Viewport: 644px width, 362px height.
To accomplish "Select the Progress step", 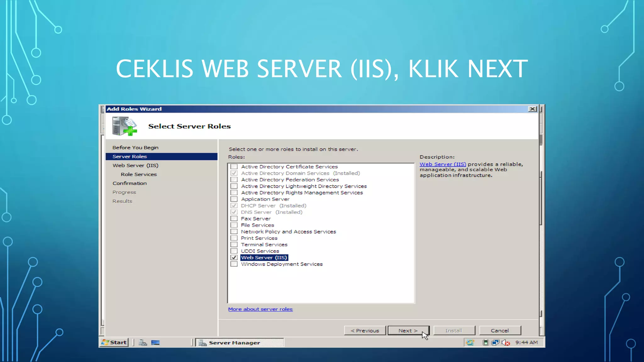I will pos(124,192).
